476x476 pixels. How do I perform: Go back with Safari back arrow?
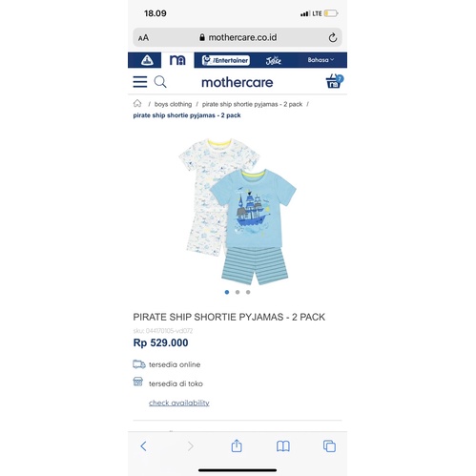(144, 446)
